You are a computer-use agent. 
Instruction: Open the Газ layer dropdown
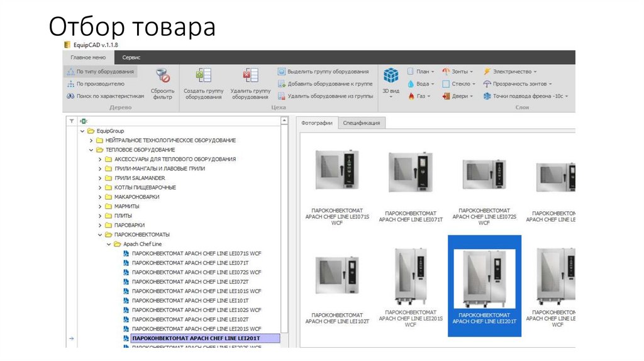click(419, 96)
